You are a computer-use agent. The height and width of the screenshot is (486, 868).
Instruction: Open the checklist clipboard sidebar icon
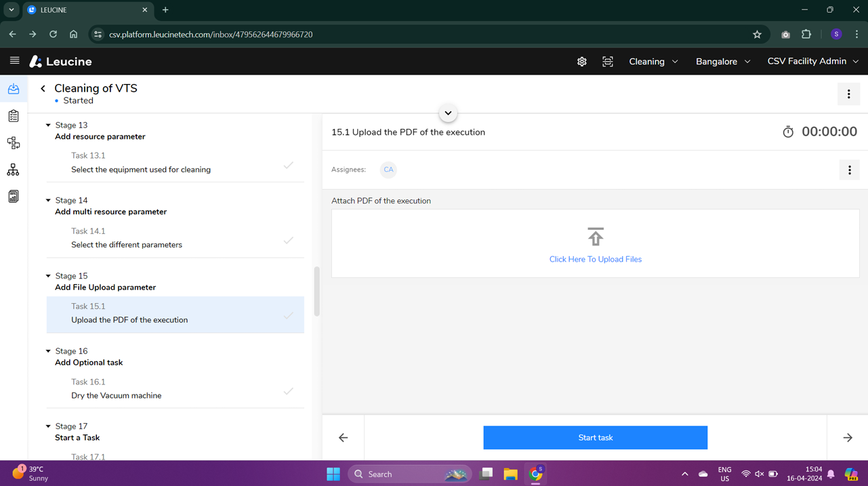(14, 116)
